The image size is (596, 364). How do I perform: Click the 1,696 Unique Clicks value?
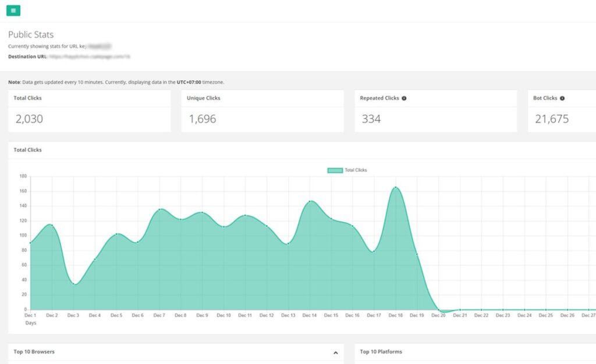tap(202, 119)
